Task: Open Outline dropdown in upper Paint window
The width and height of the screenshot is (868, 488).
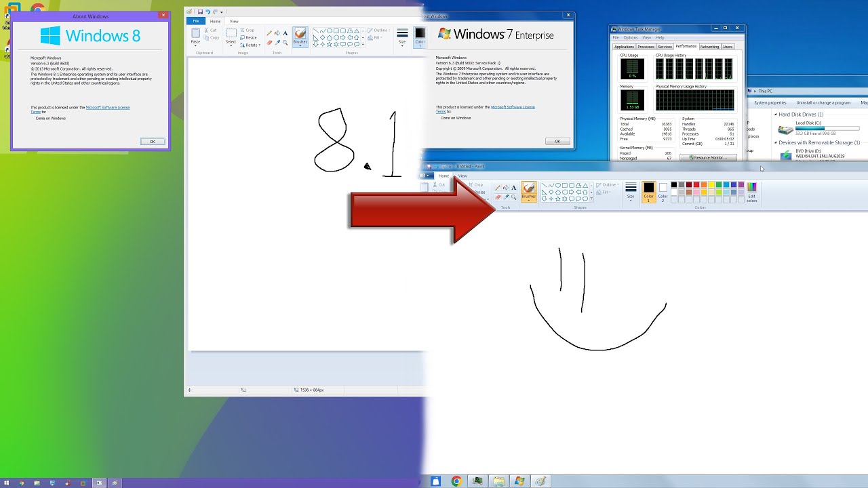Action: pos(378,30)
